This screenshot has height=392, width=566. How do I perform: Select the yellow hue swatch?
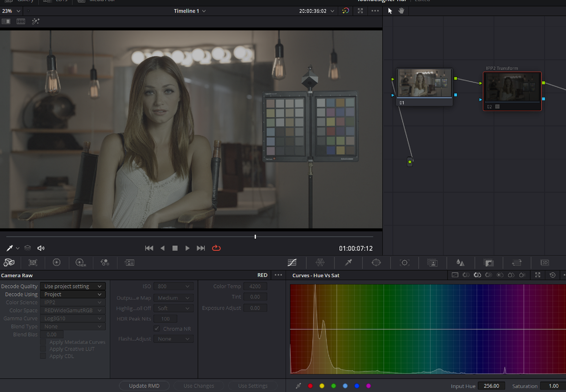(321, 386)
